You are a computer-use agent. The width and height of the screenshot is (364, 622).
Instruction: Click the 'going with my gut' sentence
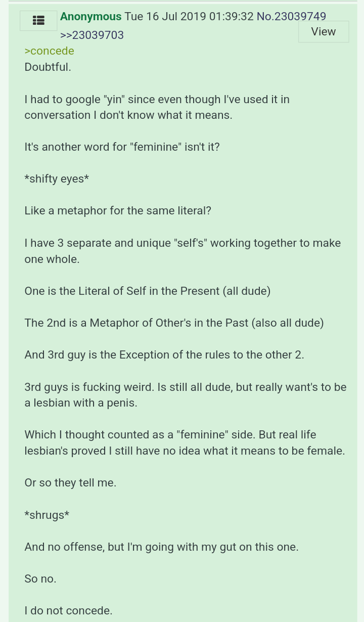pos(161,547)
